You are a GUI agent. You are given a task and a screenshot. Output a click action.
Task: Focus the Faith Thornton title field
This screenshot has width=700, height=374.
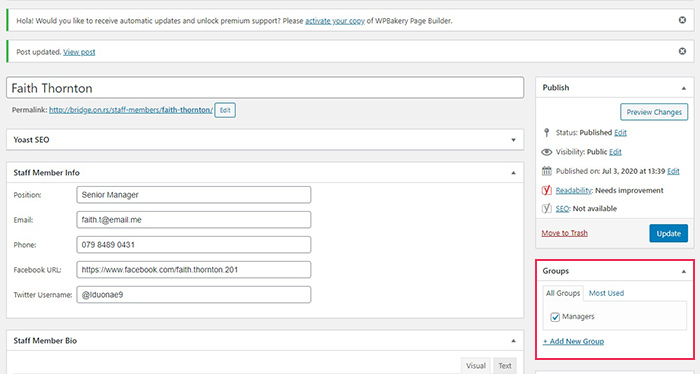265,88
